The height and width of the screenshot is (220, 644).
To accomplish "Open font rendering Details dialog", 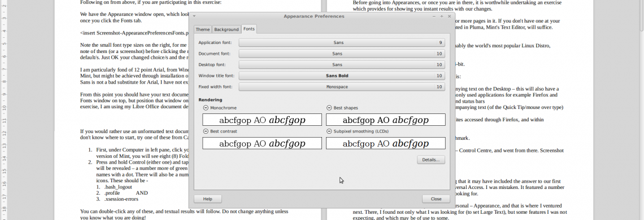I will coord(431,160).
